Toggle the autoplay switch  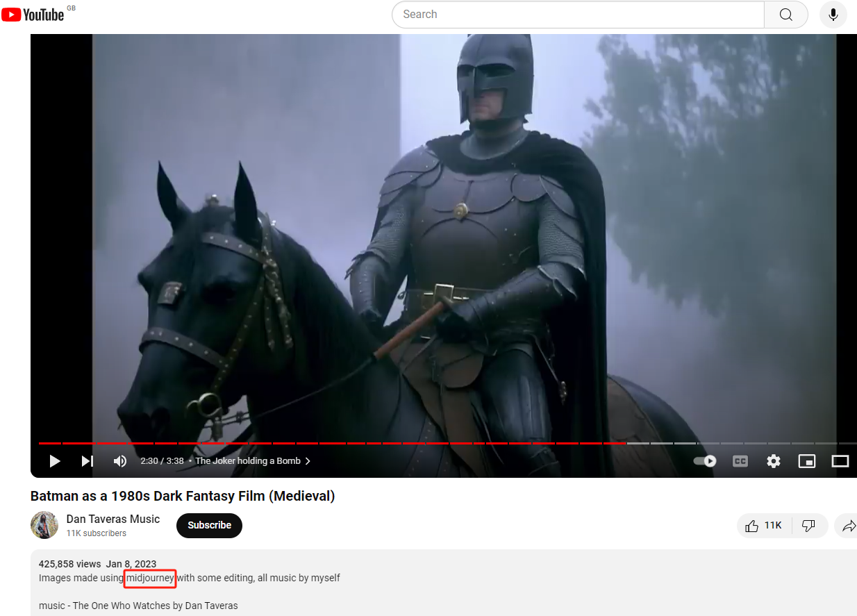pos(705,461)
